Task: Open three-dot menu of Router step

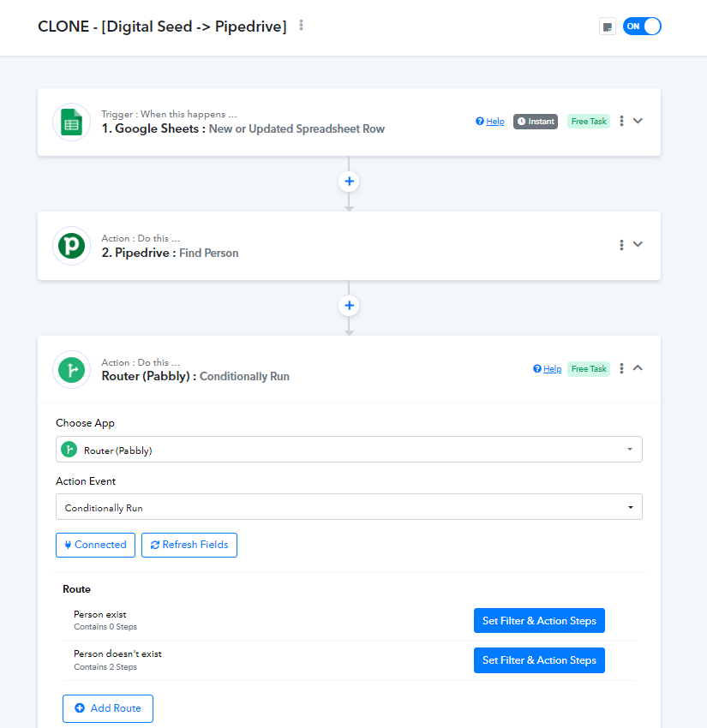Action: pos(621,368)
